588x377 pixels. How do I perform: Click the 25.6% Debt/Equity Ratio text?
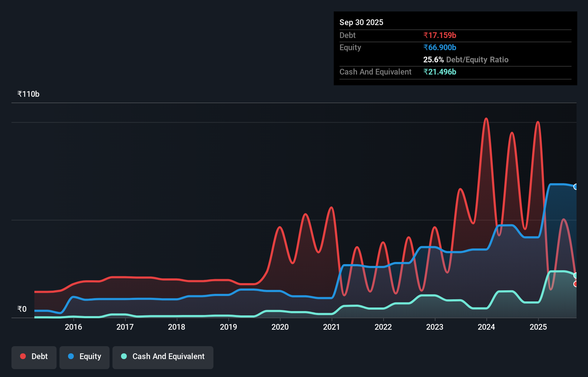tap(466, 59)
